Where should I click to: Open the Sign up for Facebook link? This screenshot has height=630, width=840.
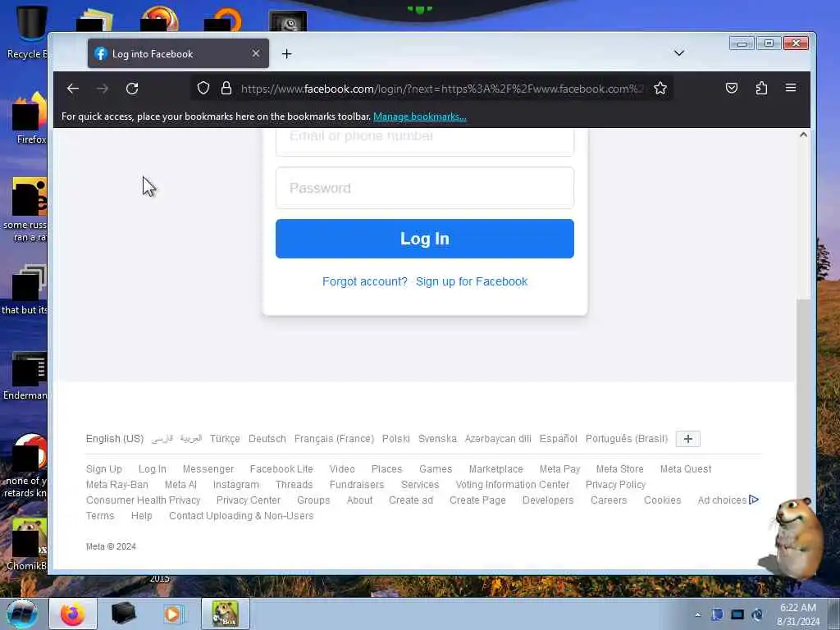click(x=472, y=282)
